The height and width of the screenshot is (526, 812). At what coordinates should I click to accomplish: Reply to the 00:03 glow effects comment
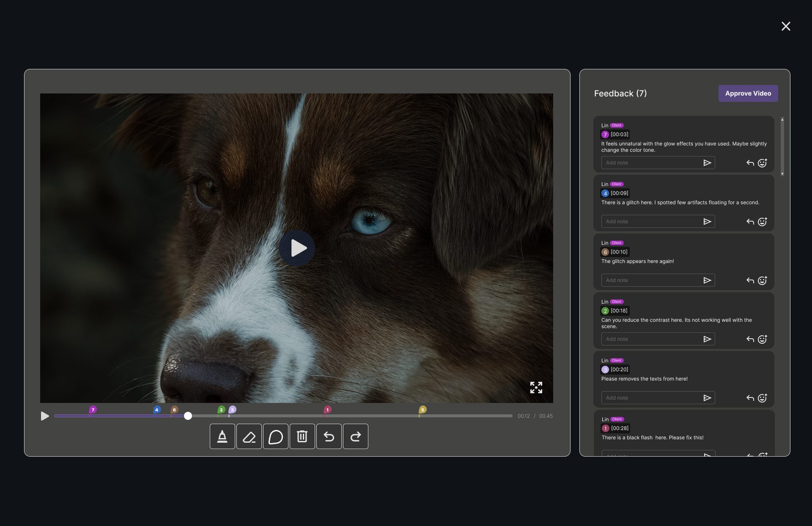750,163
